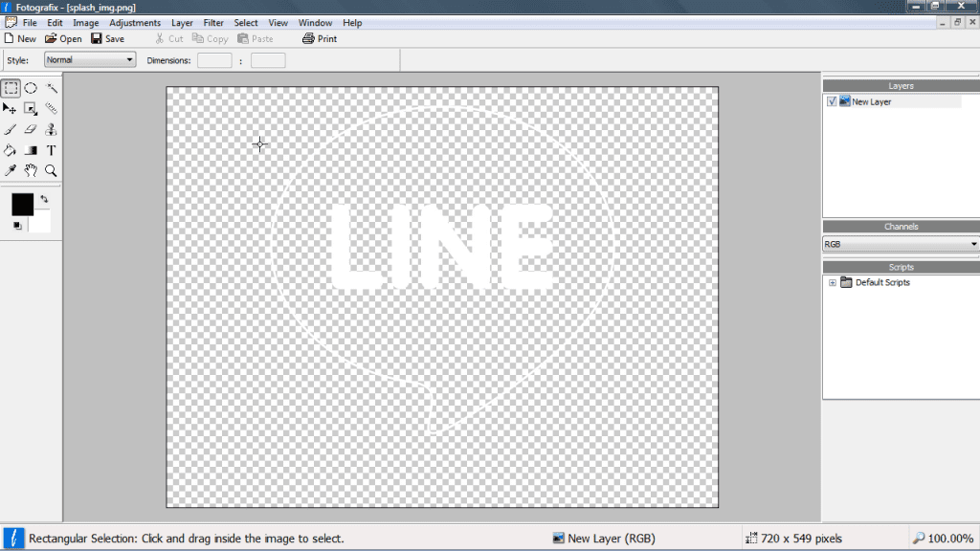
Task: Select the New Layer row in Layers panel
Action: (894, 101)
